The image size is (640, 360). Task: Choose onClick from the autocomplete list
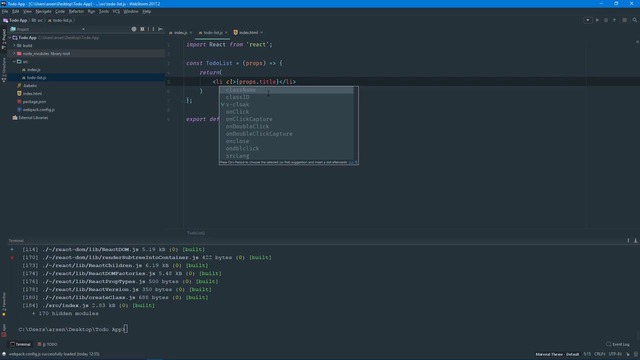(x=287, y=112)
